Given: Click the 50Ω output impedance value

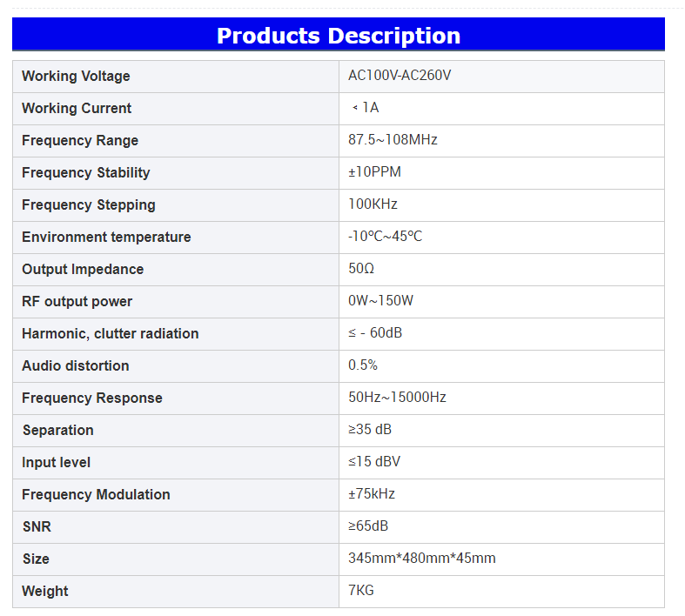Looking at the screenshot, I should coord(361,269).
